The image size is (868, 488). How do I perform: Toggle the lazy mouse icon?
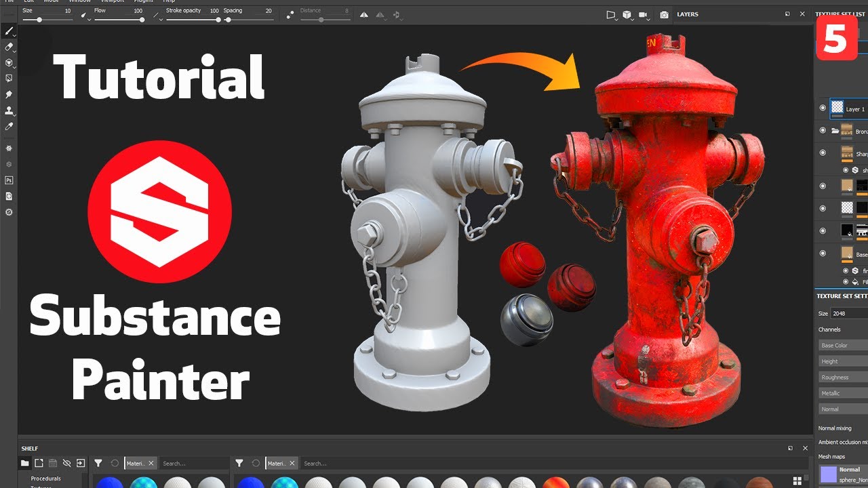(290, 14)
